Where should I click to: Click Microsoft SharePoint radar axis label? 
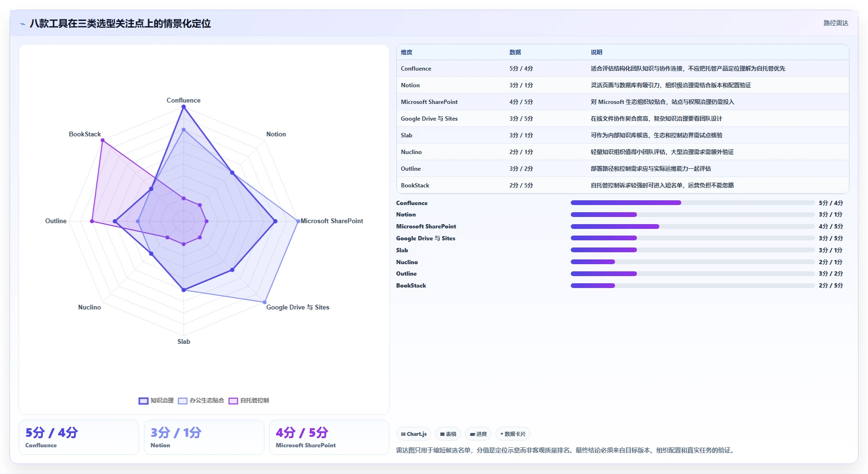click(x=332, y=221)
